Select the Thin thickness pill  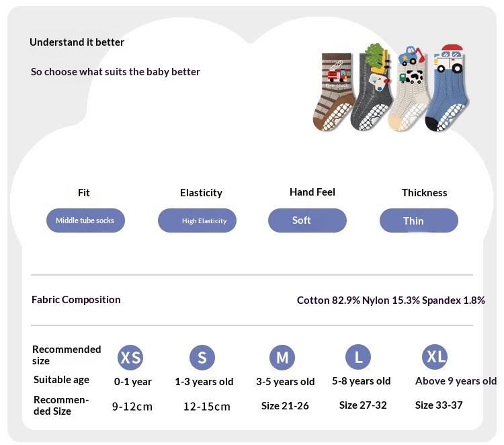click(x=419, y=220)
